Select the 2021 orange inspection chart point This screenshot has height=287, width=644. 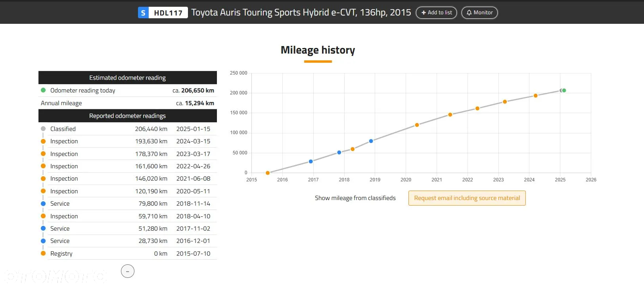coord(450,115)
